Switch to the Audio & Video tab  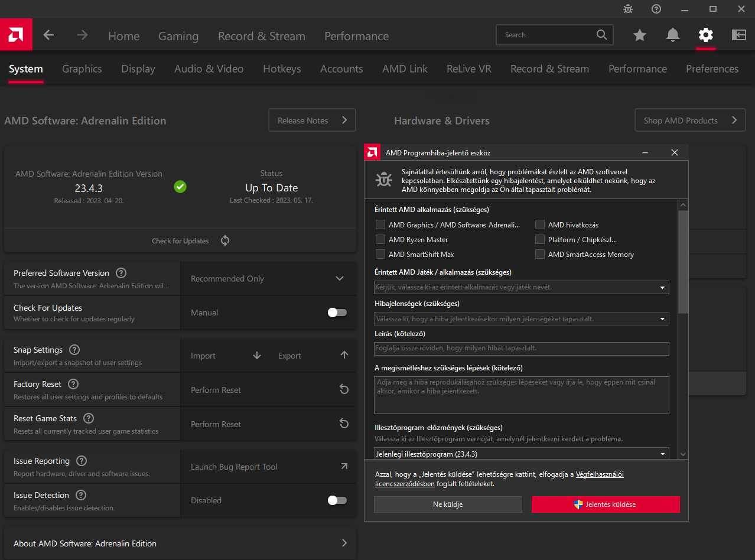209,69
